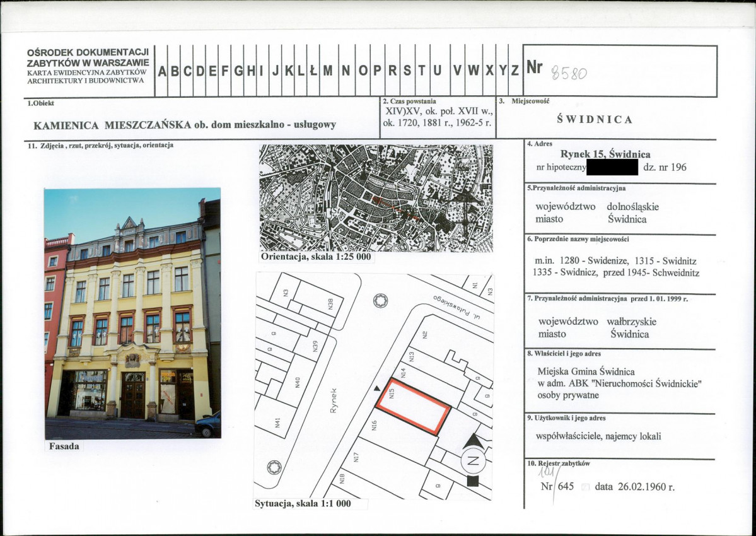Click the fountain circle symbol below parcel N41

(x=274, y=467)
